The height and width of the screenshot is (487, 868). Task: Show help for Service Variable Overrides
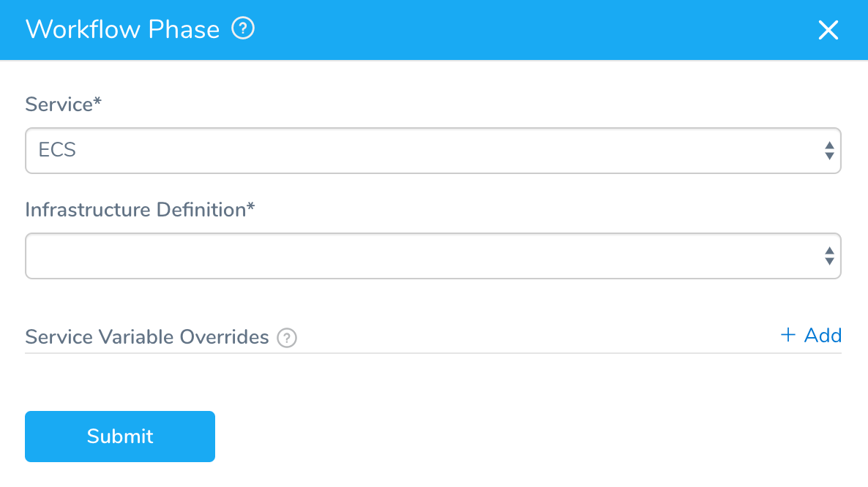click(x=287, y=338)
